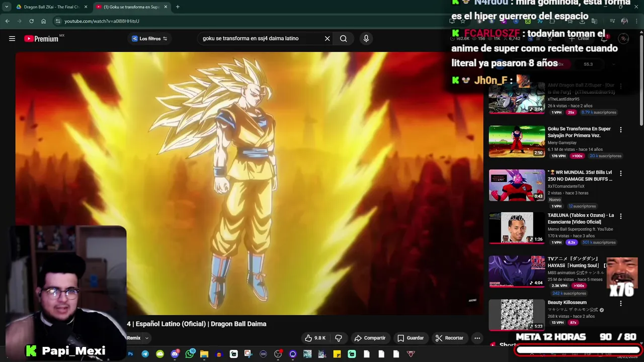644x362 pixels.
Task: Click the main Goku video player
Action: point(249,184)
